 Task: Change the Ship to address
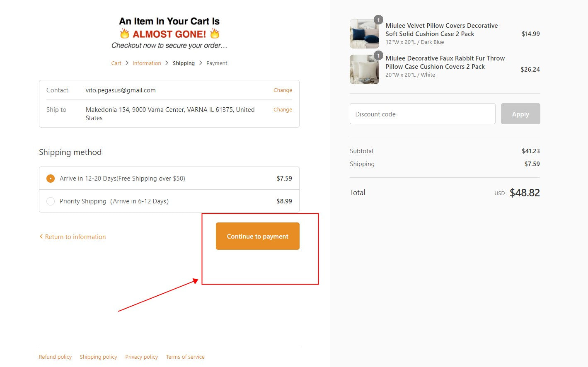[283, 110]
